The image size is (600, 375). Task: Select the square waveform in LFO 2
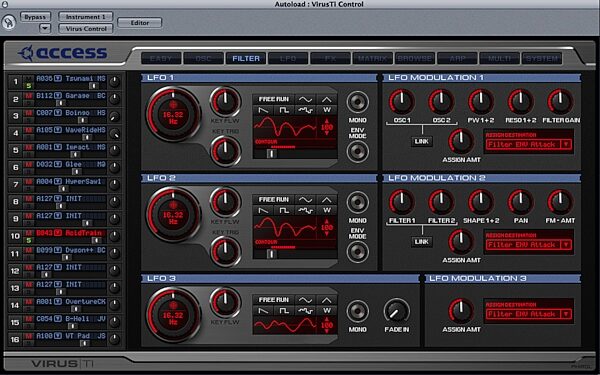[x=284, y=210]
